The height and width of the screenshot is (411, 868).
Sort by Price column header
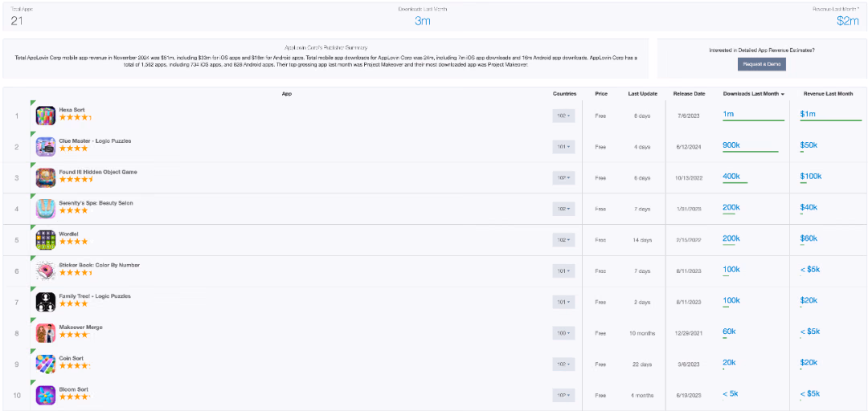point(600,93)
